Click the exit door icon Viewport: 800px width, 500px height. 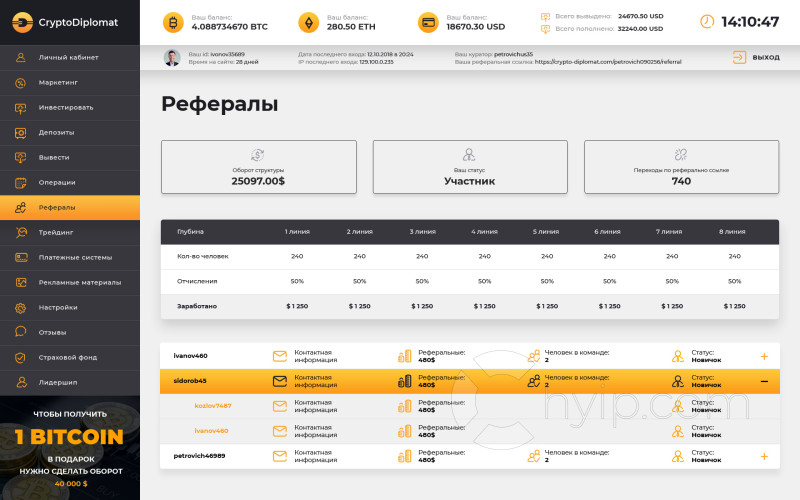[739, 57]
